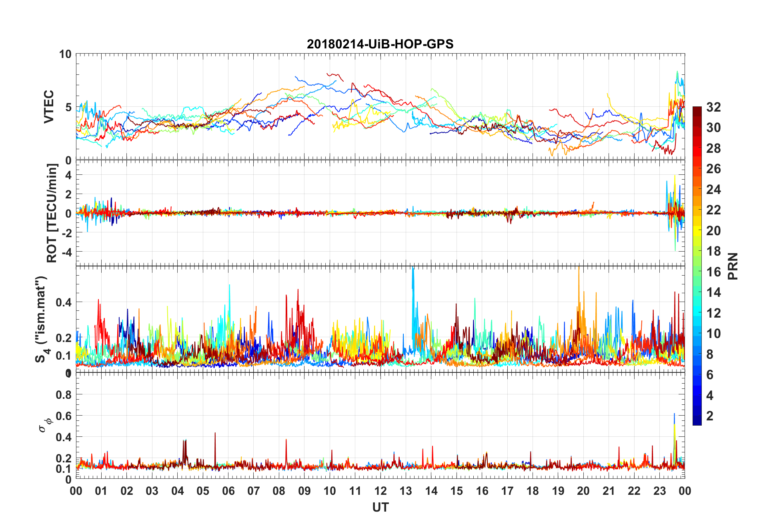
Task: Click the "02" hour tick label
Action: click(127, 491)
